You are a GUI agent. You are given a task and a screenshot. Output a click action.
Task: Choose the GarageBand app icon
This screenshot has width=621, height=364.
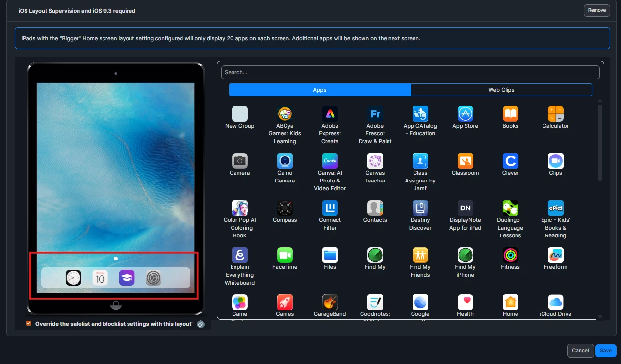tap(330, 302)
